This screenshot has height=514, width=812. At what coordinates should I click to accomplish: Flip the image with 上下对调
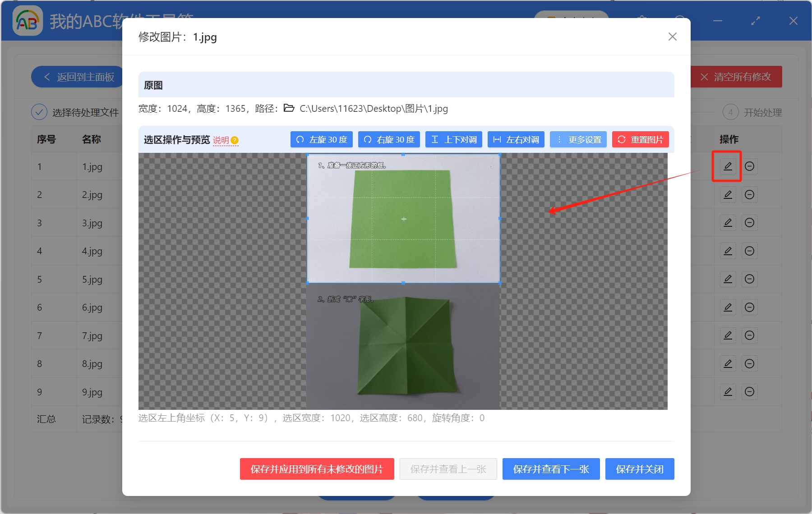point(453,139)
